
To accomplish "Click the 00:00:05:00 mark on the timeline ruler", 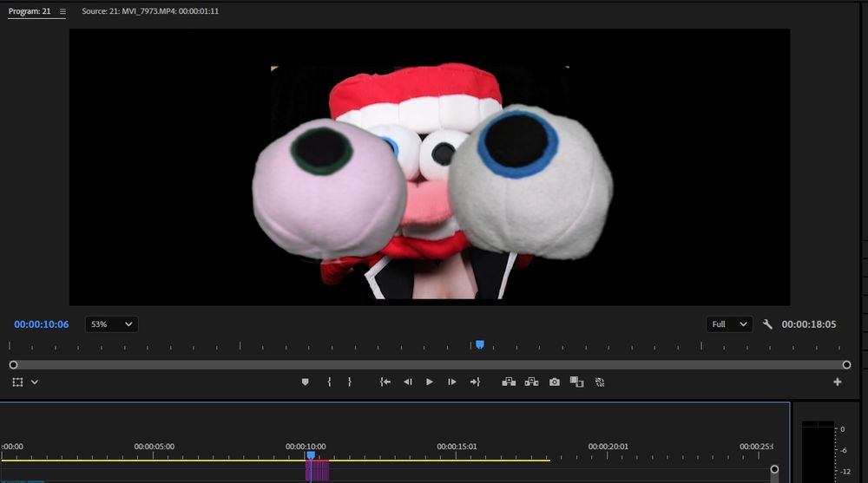I will click(x=154, y=447).
